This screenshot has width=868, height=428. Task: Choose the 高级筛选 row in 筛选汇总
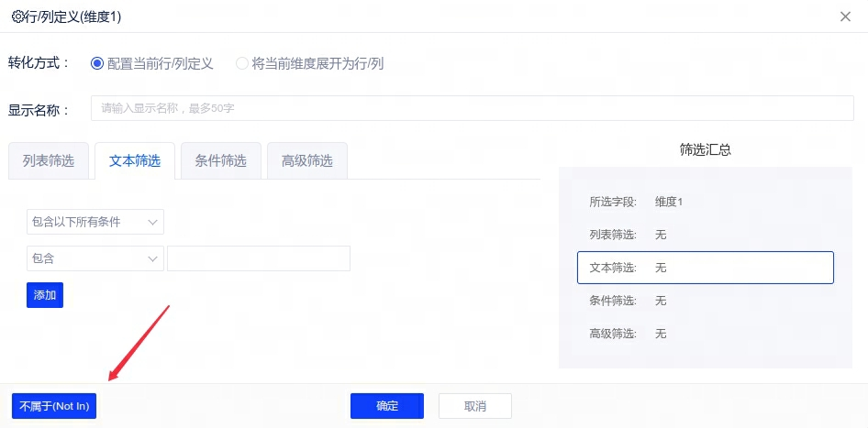705,334
